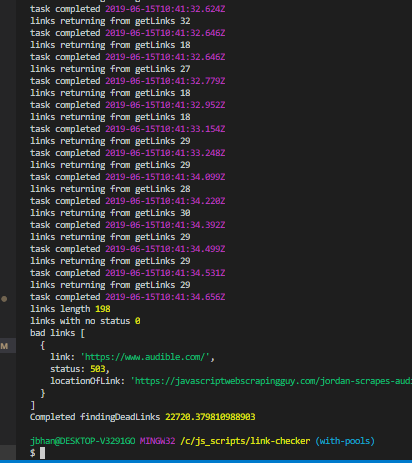Click timestamp 2019-06-15T10:41:32.779Z

point(165,81)
